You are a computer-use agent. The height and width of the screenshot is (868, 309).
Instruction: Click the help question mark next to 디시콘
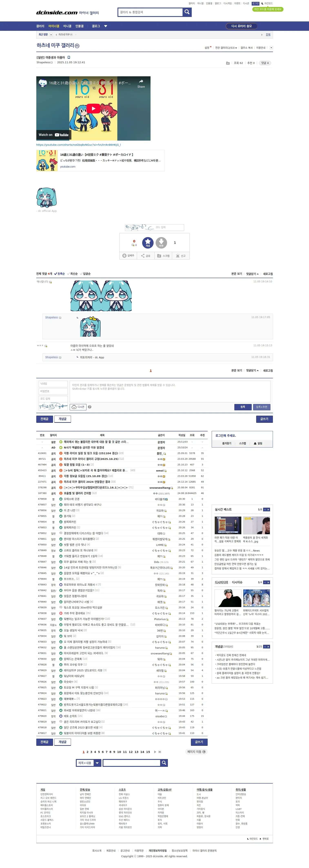pos(90,407)
